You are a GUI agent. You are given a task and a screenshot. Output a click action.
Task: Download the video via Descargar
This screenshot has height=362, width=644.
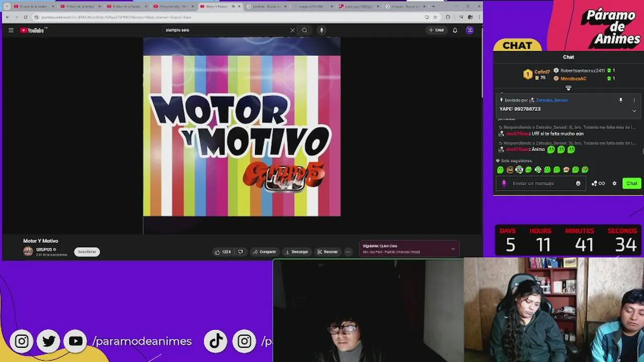coord(296,252)
